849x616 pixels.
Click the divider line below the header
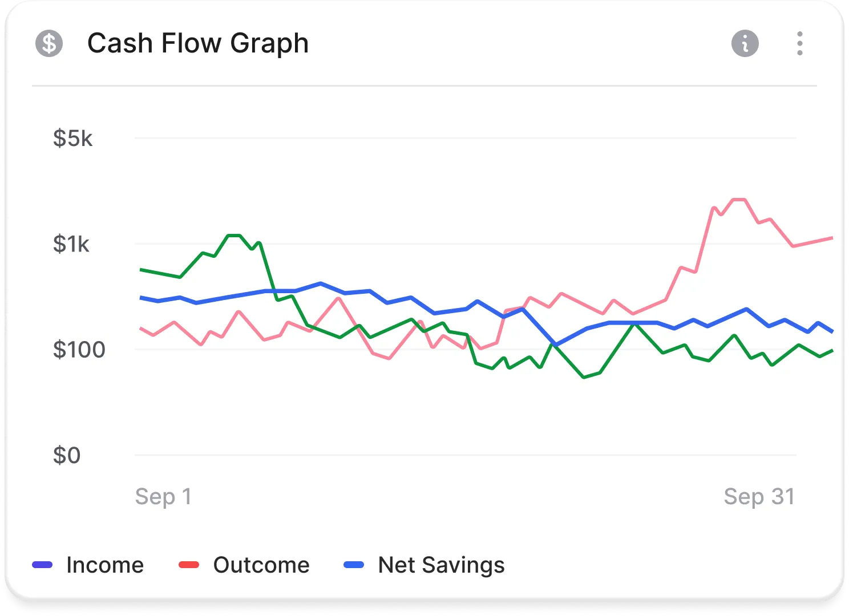(x=424, y=86)
